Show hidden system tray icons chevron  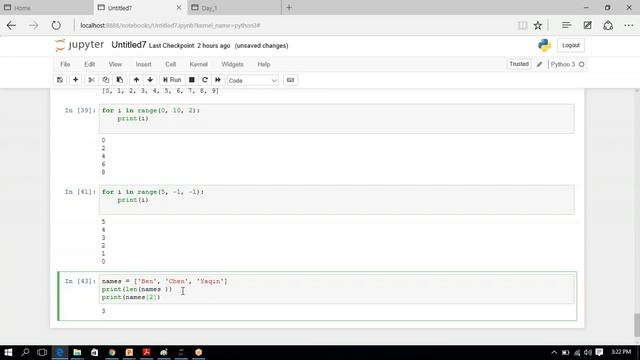[554, 352]
